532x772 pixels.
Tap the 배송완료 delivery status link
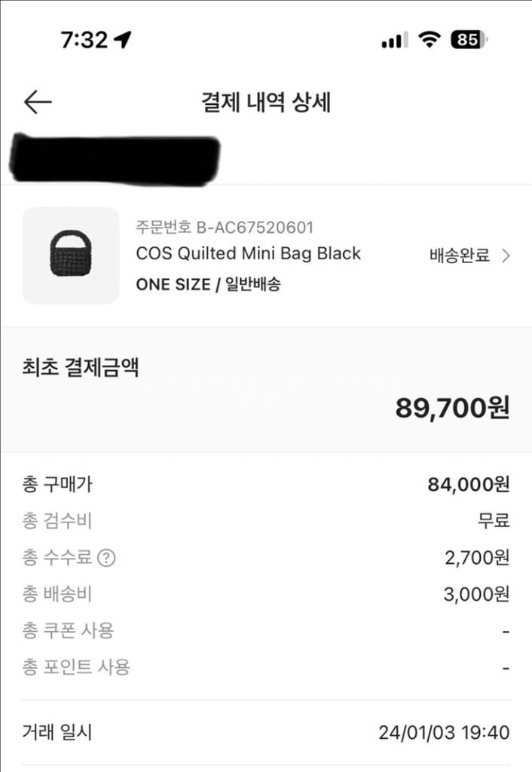point(460,256)
